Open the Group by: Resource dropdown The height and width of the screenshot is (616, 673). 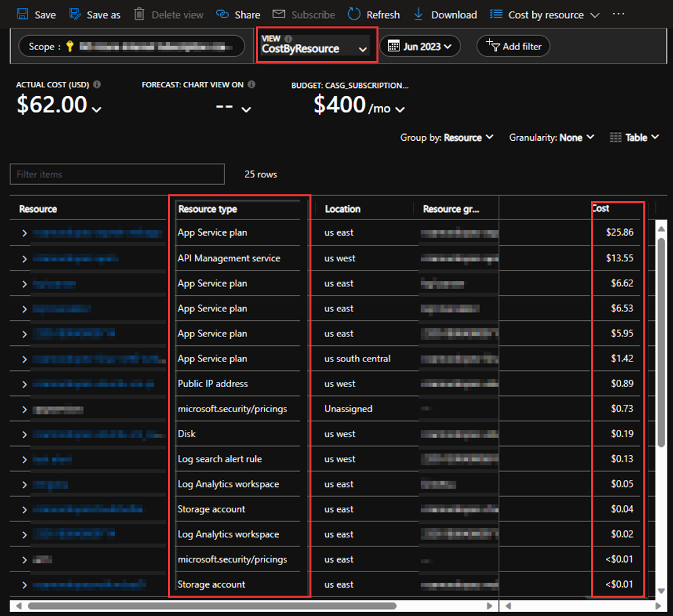(x=446, y=137)
